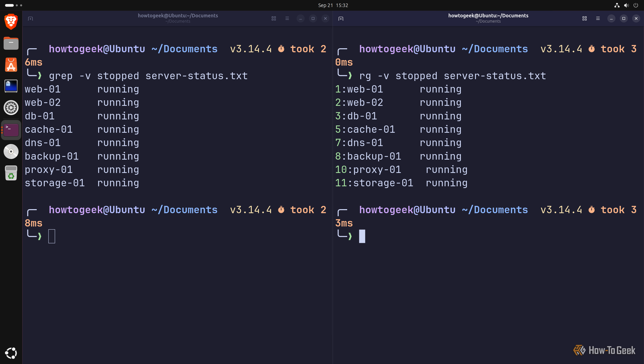Open the Sep 21 15:32 clock menu
The image size is (644, 364).
333,5
